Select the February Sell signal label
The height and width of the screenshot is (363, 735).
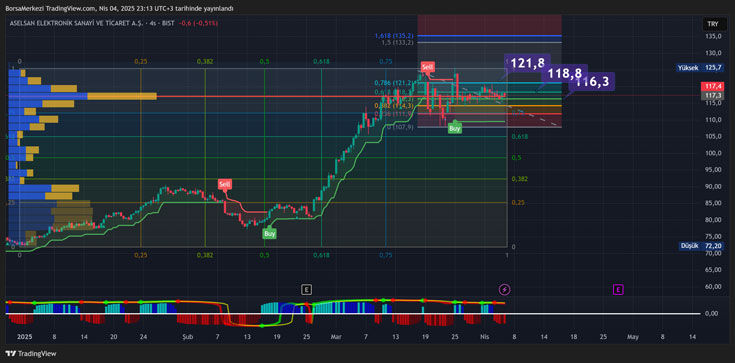225,184
